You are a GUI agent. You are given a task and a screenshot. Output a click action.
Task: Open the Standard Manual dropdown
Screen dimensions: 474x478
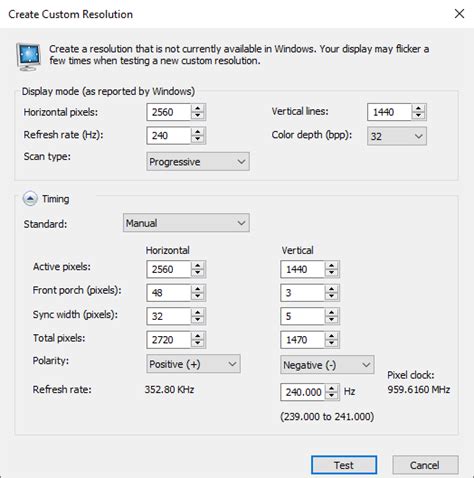(x=186, y=223)
